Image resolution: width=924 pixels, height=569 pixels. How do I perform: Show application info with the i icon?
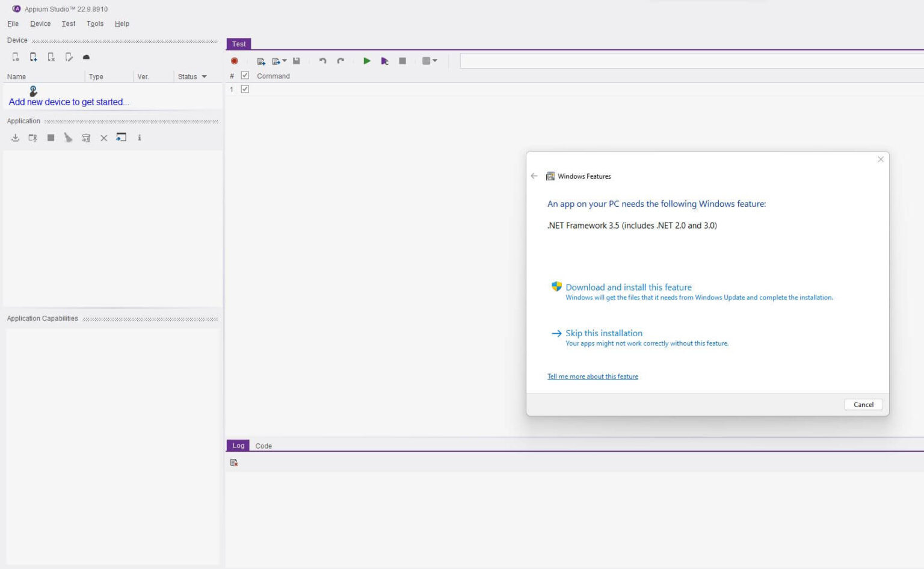[140, 138]
